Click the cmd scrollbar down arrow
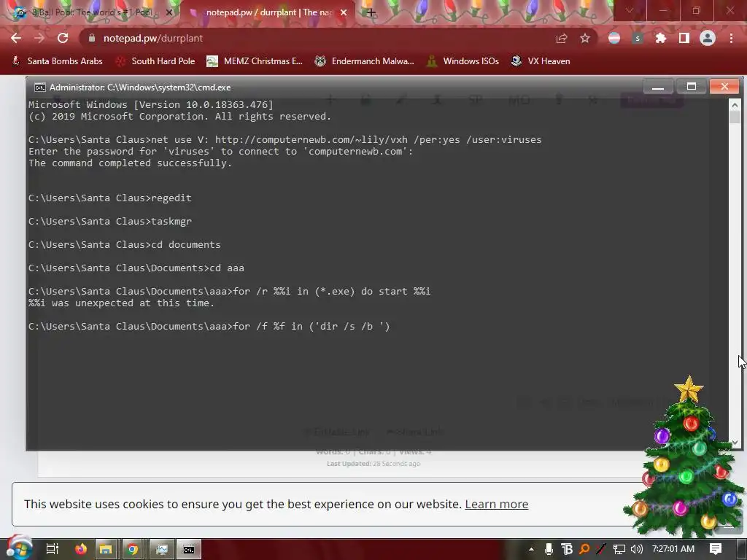Image resolution: width=747 pixels, height=560 pixels. [x=735, y=443]
